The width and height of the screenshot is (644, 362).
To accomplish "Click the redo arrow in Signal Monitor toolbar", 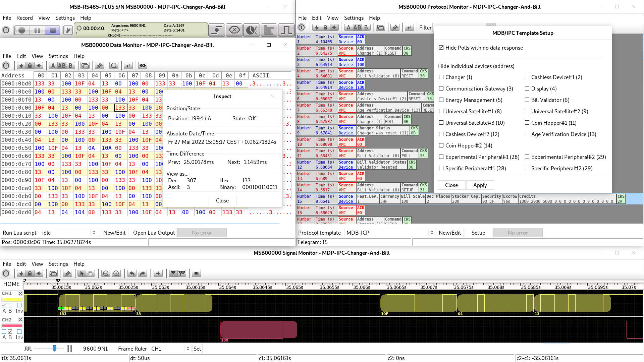I will point(143,274).
